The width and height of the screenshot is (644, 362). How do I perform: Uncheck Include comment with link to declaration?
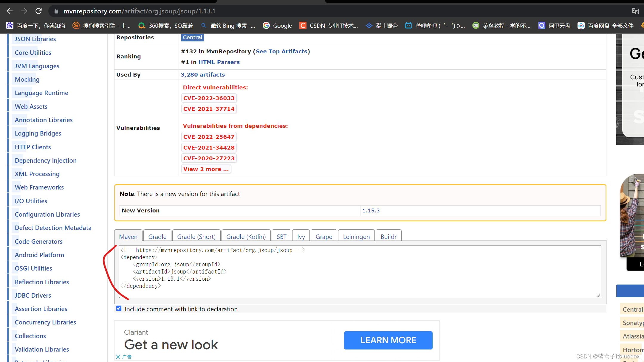(x=119, y=308)
